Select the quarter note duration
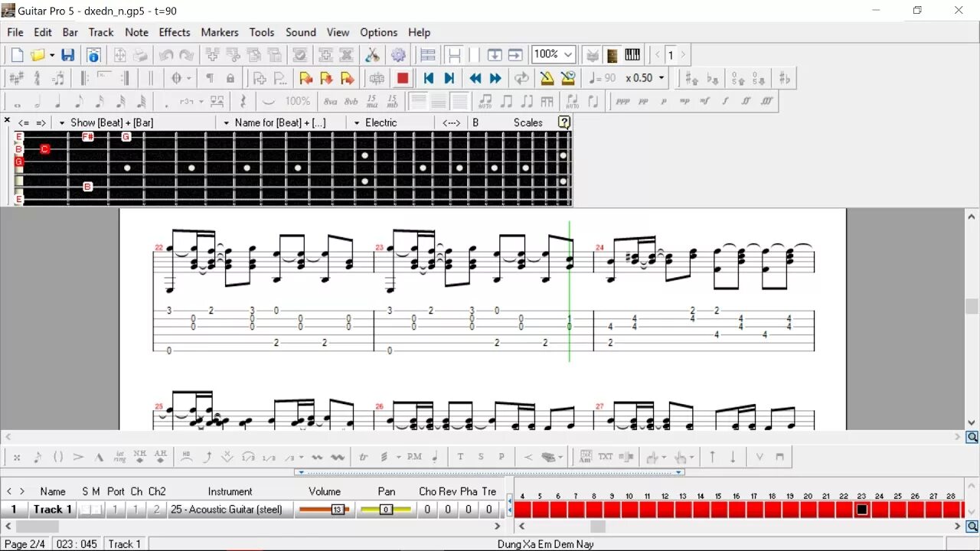The height and width of the screenshot is (551, 980). [57, 101]
